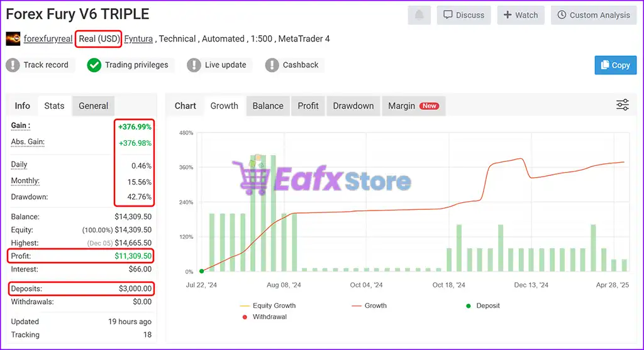Follow the Fyntura broker link
Screen dimensions: 644x350
(138, 39)
